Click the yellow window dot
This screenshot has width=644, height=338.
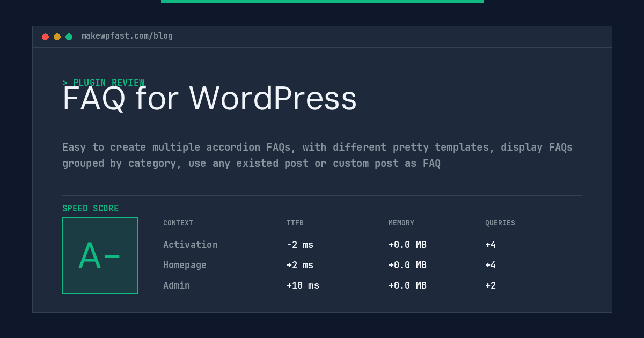click(57, 36)
